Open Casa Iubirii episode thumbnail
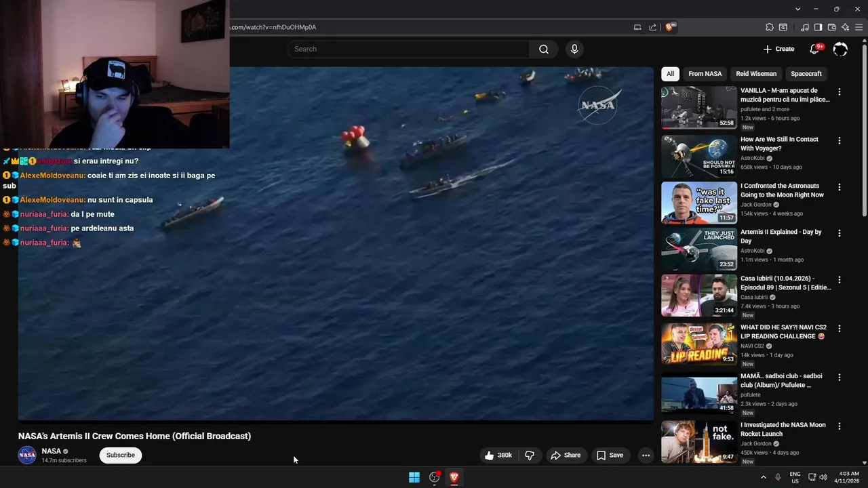 click(699, 296)
